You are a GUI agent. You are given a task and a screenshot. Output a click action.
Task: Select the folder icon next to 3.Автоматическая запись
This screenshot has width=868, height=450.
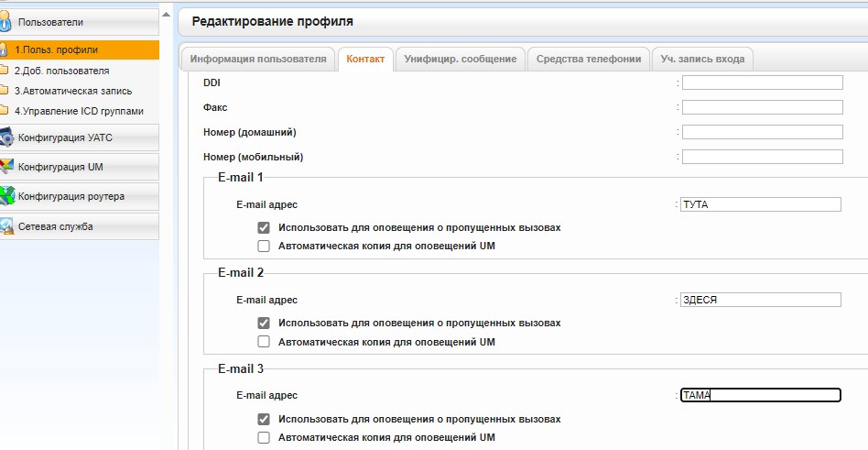click(x=4, y=91)
